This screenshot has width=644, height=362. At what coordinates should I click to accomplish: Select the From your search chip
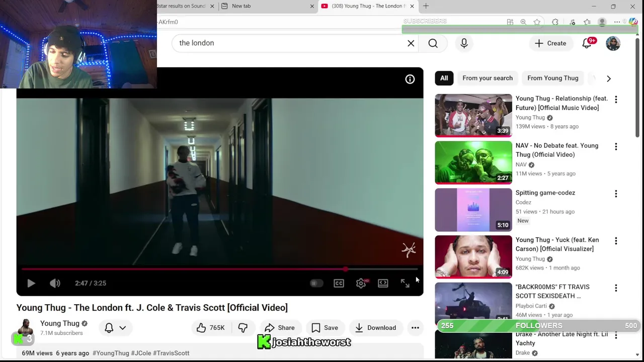pos(488,78)
